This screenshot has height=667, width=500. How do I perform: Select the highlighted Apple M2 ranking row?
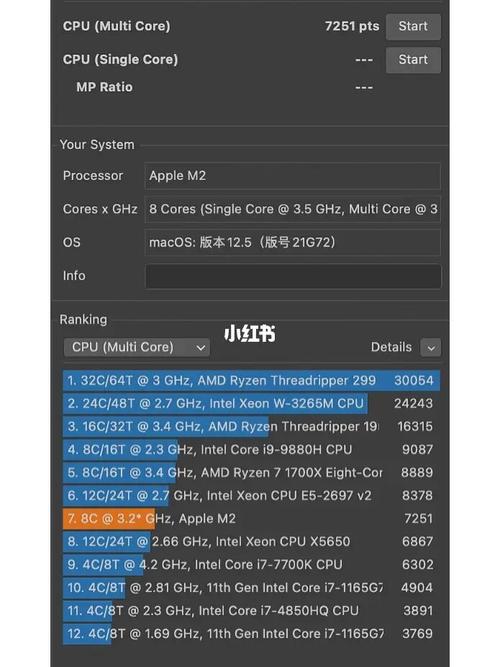[x=251, y=519]
